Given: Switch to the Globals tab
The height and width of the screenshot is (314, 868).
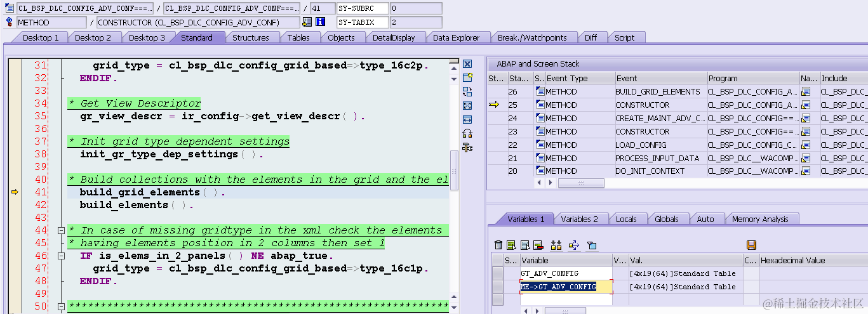Looking at the screenshot, I should (x=667, y=219).
